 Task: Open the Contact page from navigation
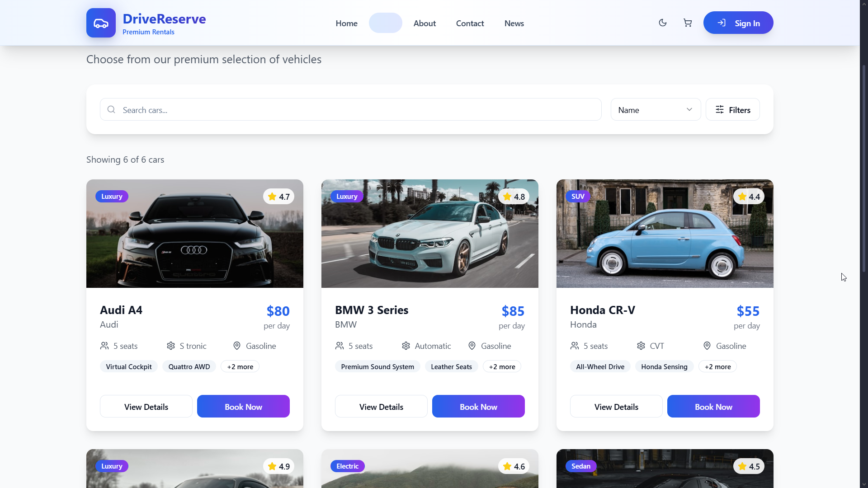point(470,23)
